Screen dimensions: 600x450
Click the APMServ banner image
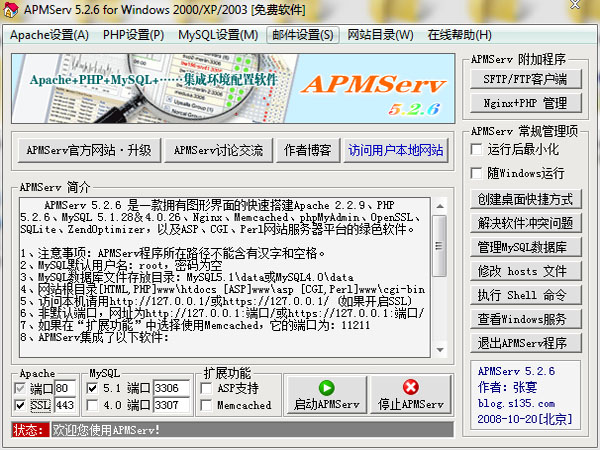[x=233, y=88]
